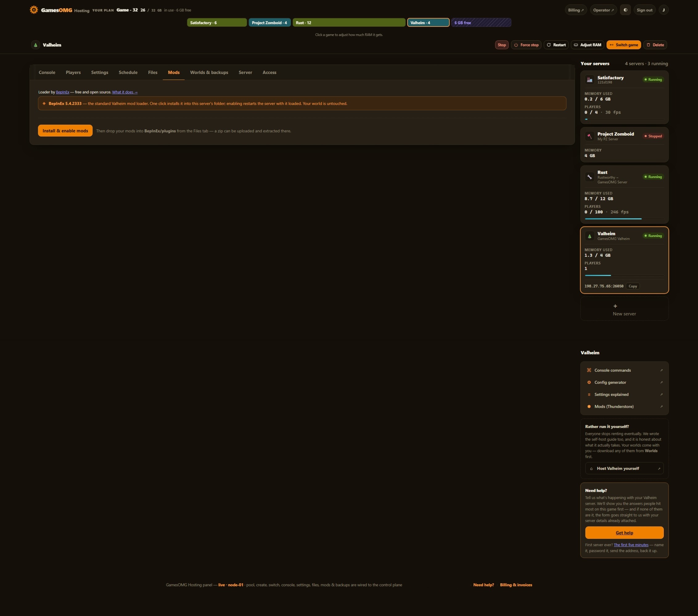Open Settings explained resource link
698x616 pixels.
(624, 394)
